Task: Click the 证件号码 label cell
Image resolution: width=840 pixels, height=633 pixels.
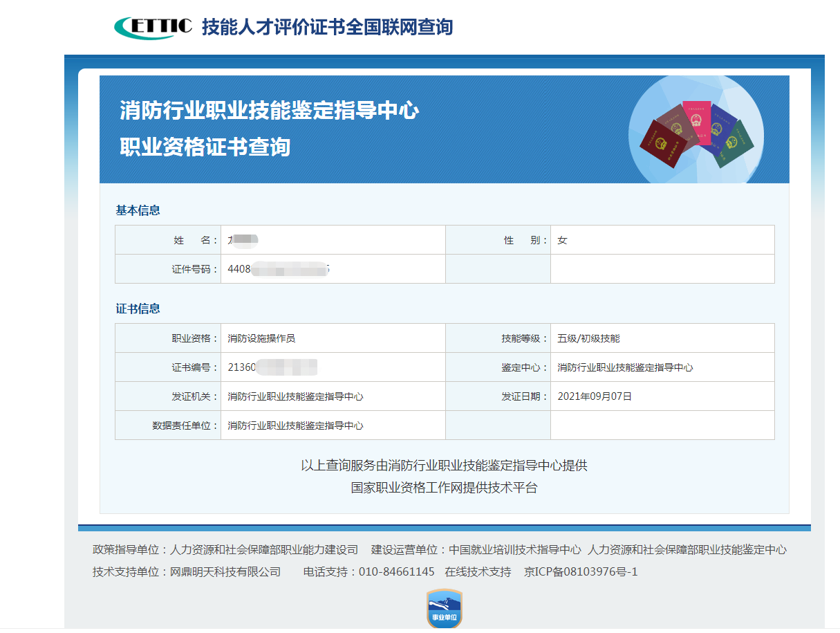Action: tap(168, 269)
